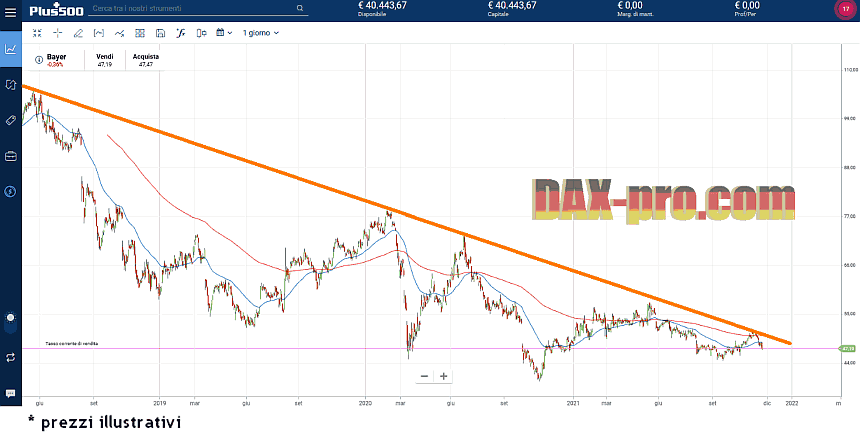The width and height of the screenshot is (860, 432).
Task: Open the live chat icon
Action: click(x=10, y=393)
